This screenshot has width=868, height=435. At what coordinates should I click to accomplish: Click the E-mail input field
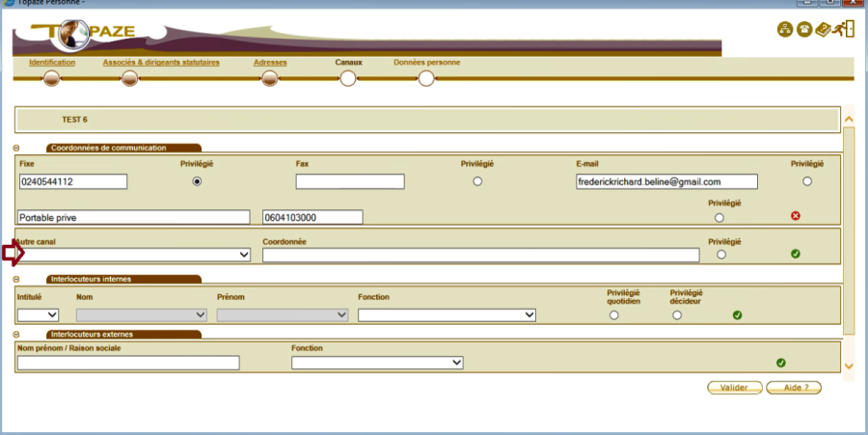tap(666, 181)
